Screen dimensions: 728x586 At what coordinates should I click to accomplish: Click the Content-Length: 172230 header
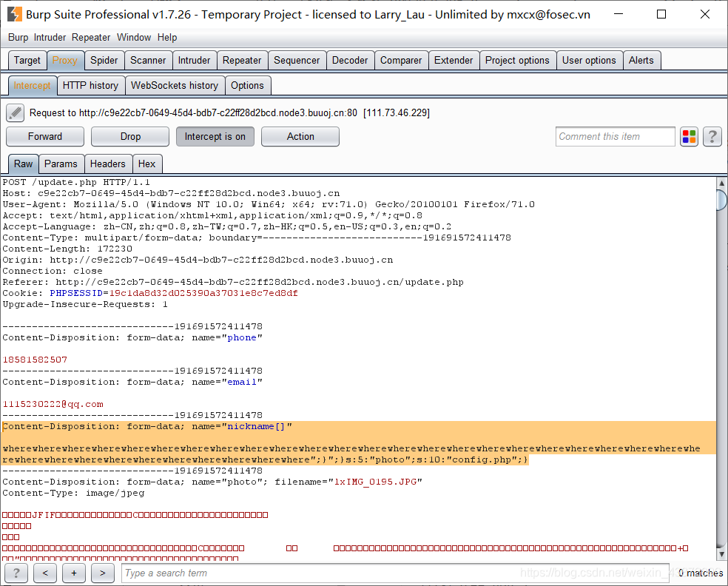(67, 249)
